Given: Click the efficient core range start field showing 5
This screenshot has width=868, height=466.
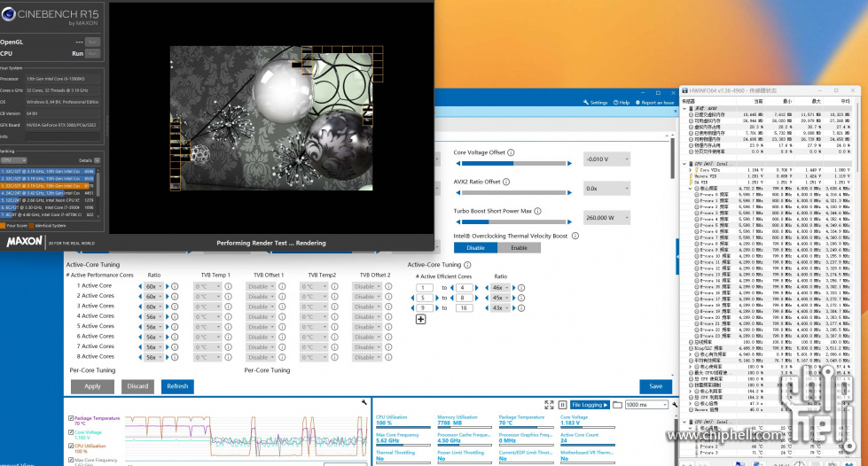Looking at the screenshot, I should [424, 298].
